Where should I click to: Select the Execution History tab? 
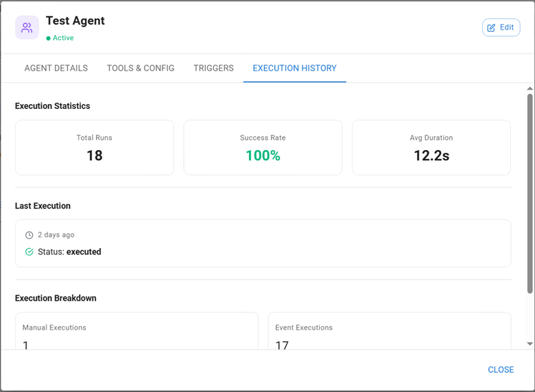tap(294, 69)
